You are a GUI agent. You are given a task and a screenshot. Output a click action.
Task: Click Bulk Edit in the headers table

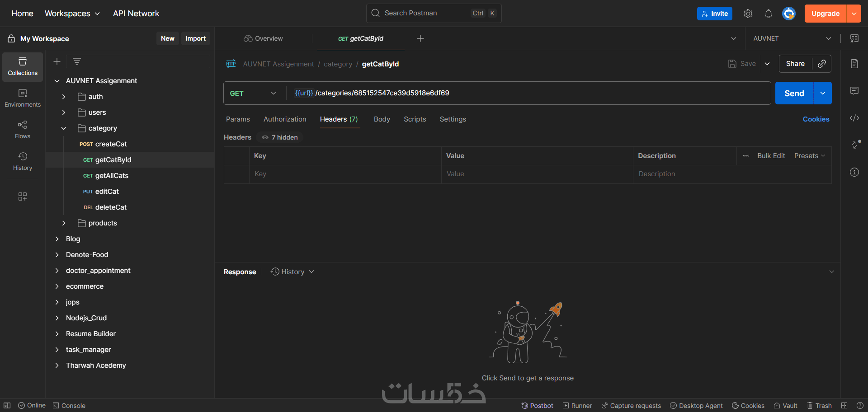click(x=771, y=156)
